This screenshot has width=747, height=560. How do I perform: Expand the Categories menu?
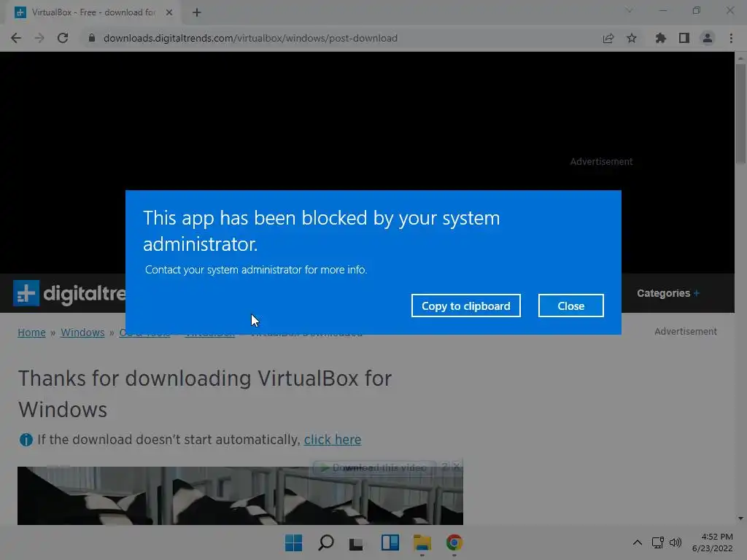click(x=668, y=293)
